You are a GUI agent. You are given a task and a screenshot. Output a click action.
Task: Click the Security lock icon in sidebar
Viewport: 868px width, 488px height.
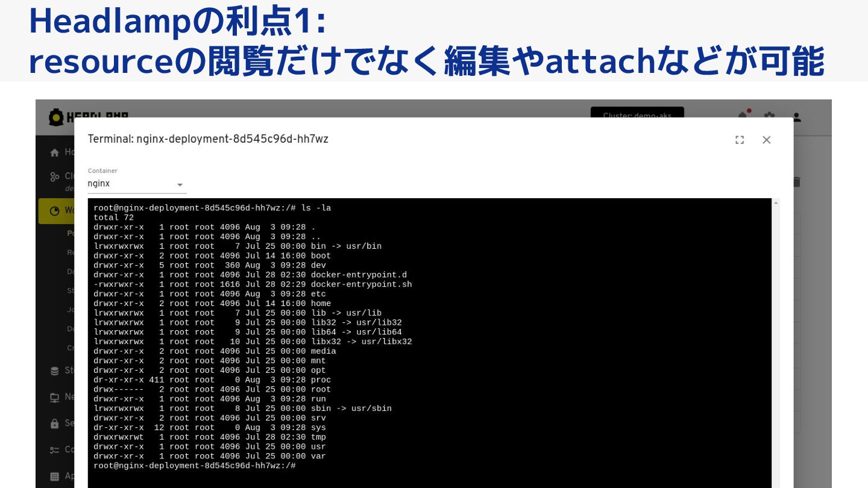point(55,424)
